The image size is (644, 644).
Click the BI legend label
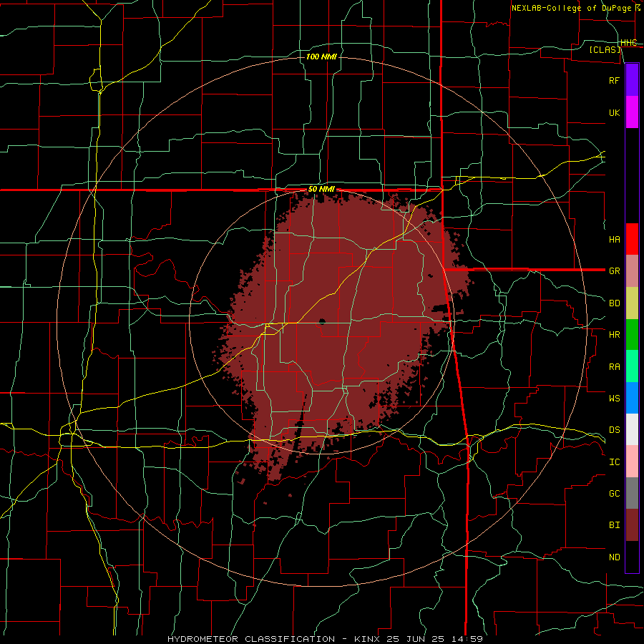point(614,525)
